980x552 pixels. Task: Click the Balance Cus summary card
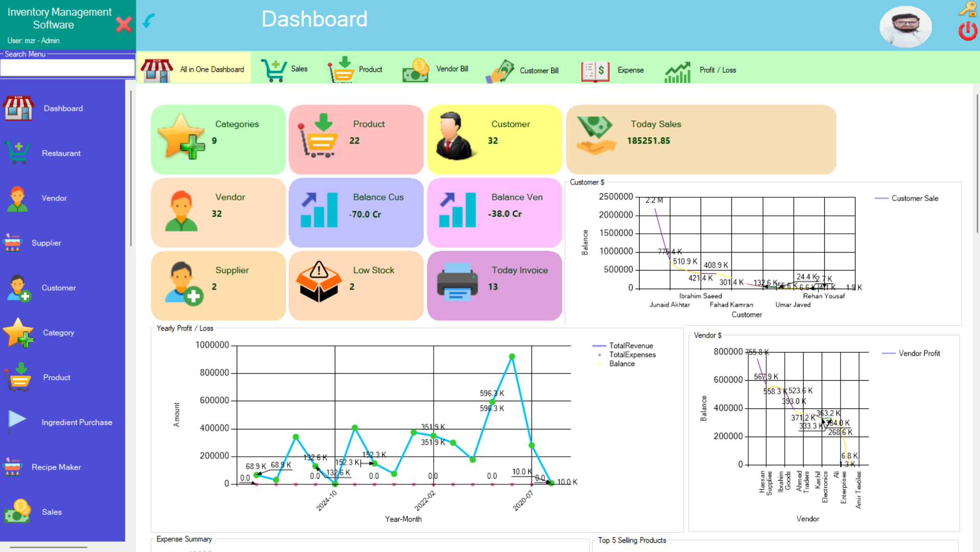pyautogui.click(x=356, y=213)
